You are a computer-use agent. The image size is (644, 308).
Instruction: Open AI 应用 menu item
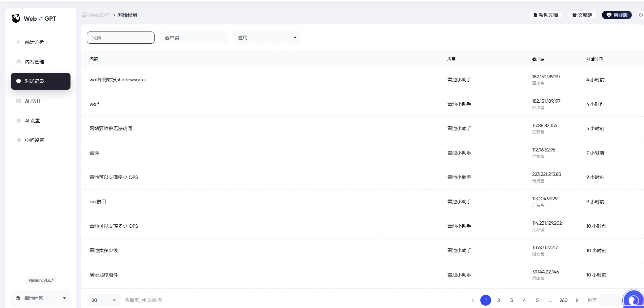(41, 101)
